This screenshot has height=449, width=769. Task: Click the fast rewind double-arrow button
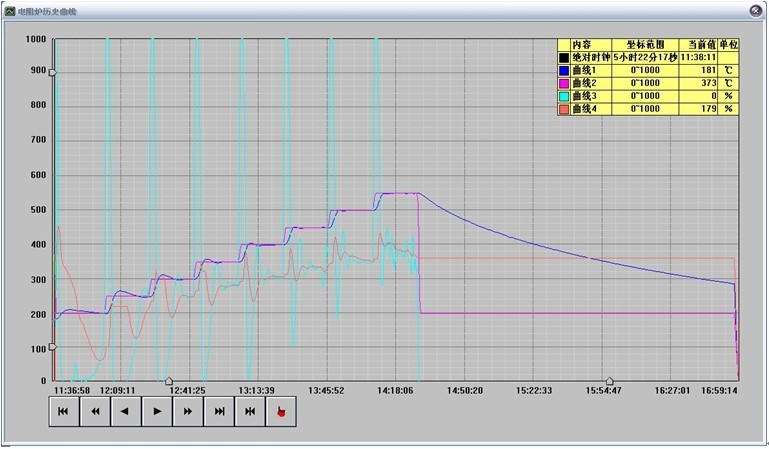coord(94,411)
